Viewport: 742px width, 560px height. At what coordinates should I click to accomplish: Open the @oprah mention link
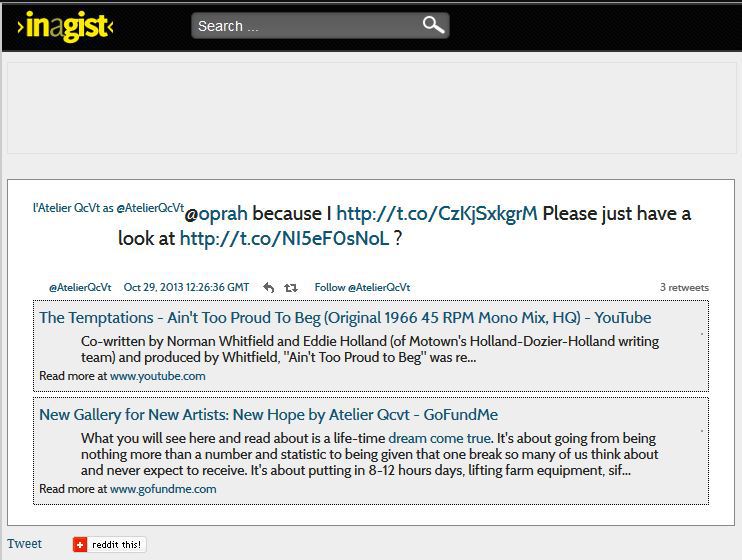216,213
